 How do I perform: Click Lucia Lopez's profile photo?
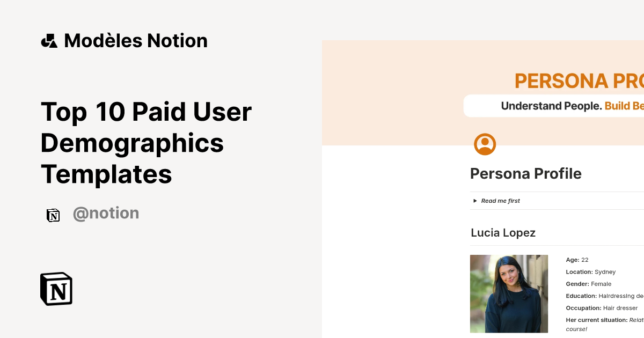tap(509, 293)
